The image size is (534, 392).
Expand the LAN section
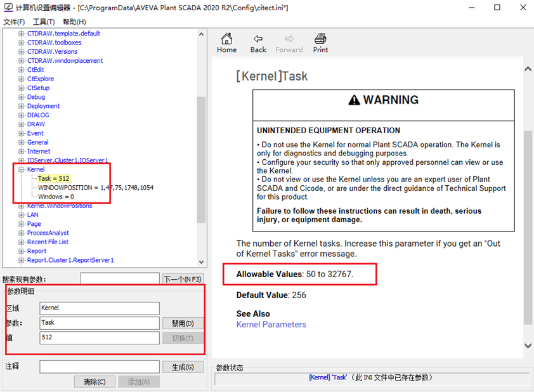[21, 215]
